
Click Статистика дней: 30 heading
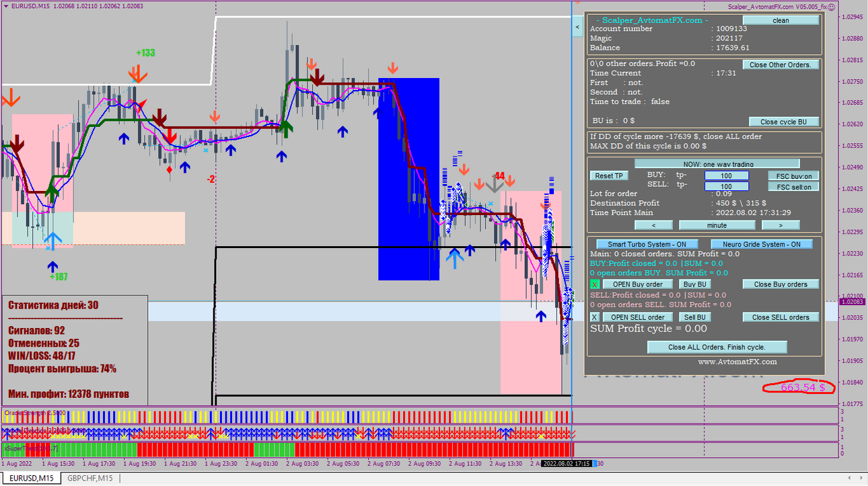pyautogui.click(x=53, y=305)
